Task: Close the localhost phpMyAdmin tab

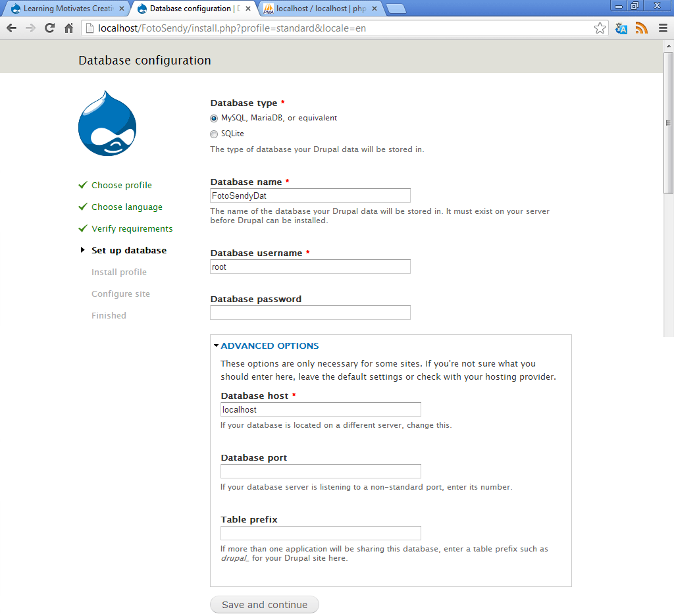Action: pyautogui.click(x=375, y=9)
